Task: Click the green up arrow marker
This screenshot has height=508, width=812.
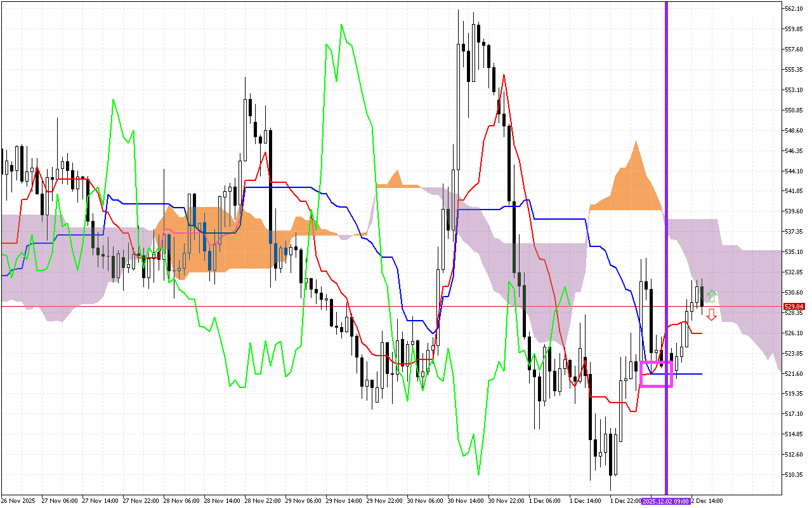Action: (712, 296)
